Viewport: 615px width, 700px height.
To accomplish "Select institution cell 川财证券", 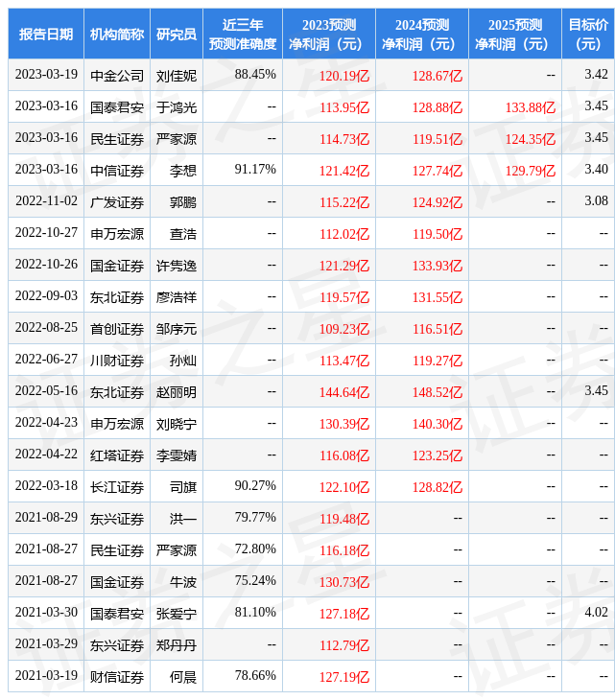I will coord(117,361).
